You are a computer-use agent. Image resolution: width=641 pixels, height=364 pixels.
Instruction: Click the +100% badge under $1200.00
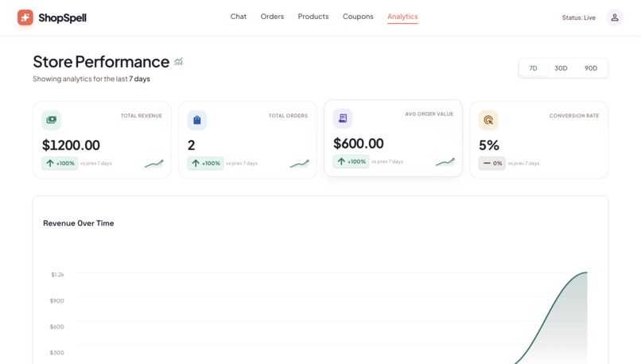60,163
